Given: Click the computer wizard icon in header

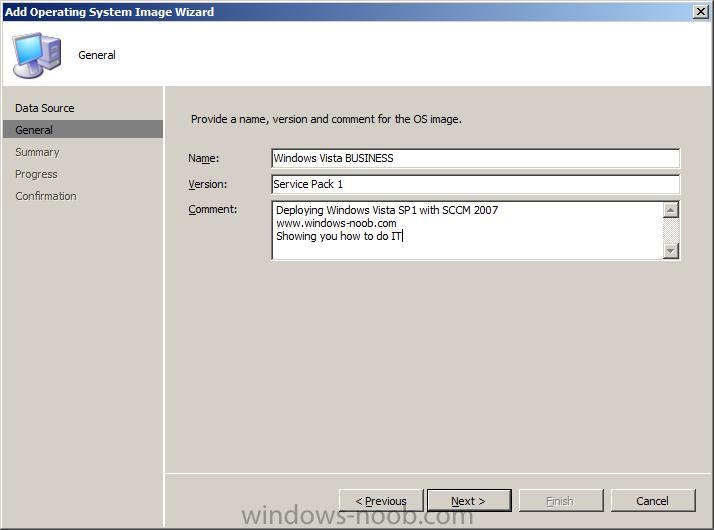Looking at the screenshot, I should 37,55.
